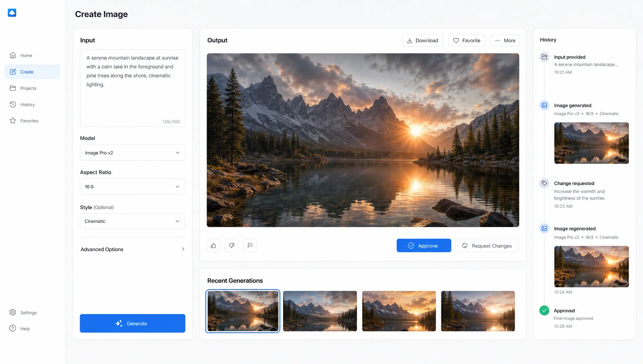Click the Home house icon in sidebar
Viewport: 643px width, 364px height.
coord(13,55)
